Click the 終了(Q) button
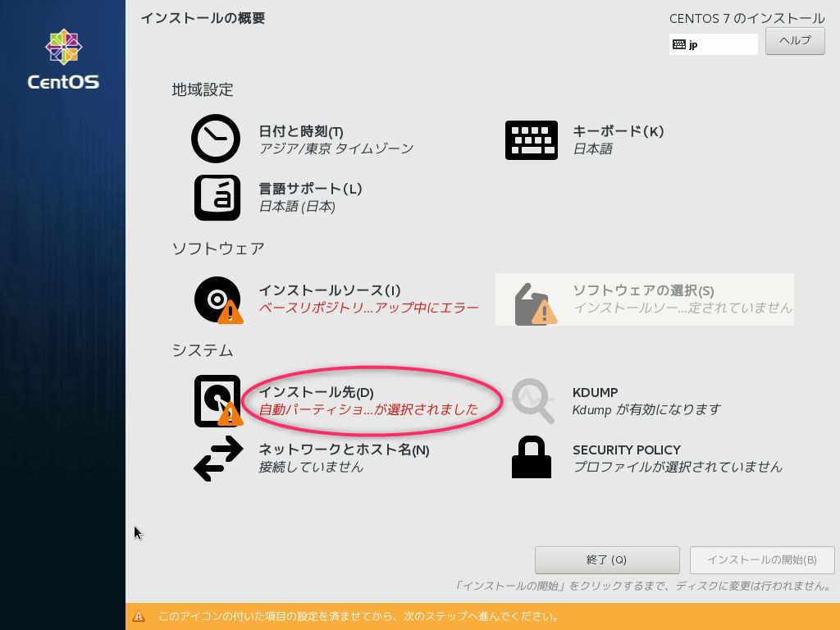The width and height of the screenshot is (840, 630). pos(607,559)
